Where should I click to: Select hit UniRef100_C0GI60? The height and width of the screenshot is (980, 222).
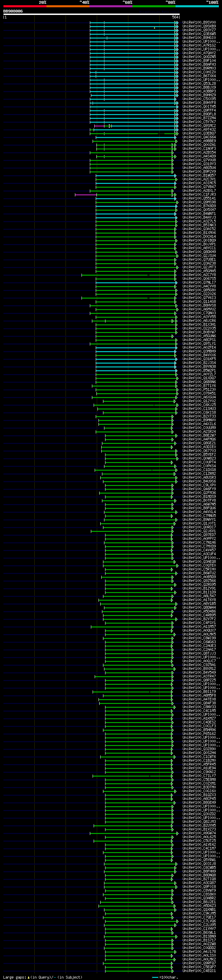pyautogui.click(x=199, y=791)
